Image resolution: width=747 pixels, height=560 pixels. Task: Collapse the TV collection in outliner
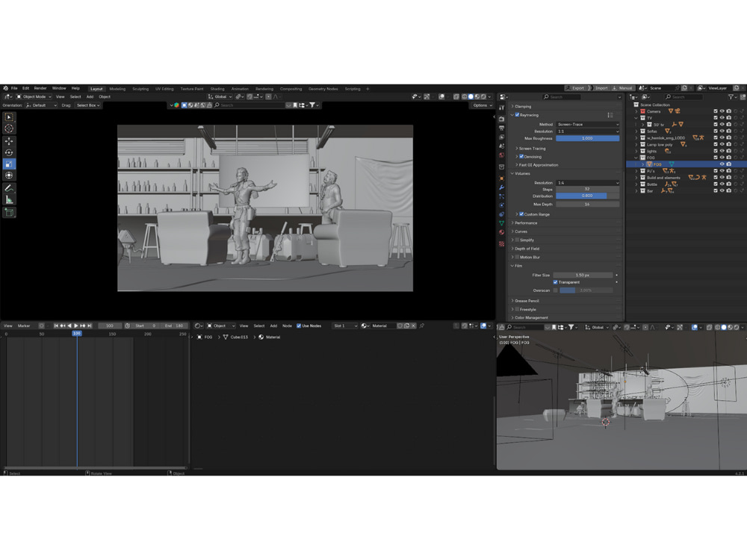pyautogui.click(x=636, y=118)
